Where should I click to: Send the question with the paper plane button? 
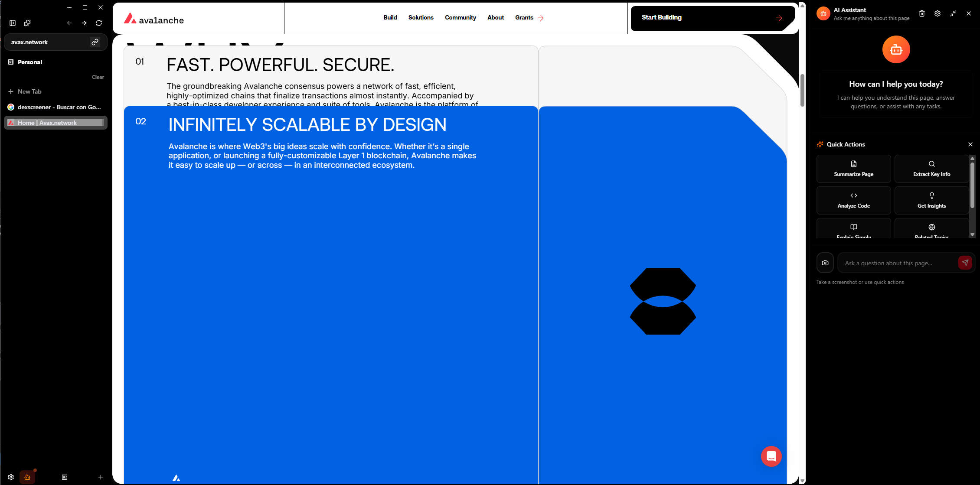pos(965,263)
